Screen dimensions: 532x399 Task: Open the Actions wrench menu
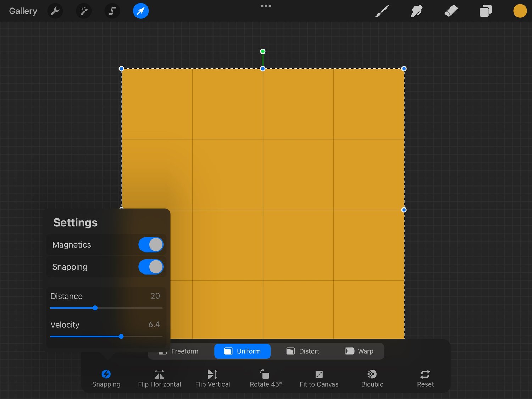(x=55, y=11)
